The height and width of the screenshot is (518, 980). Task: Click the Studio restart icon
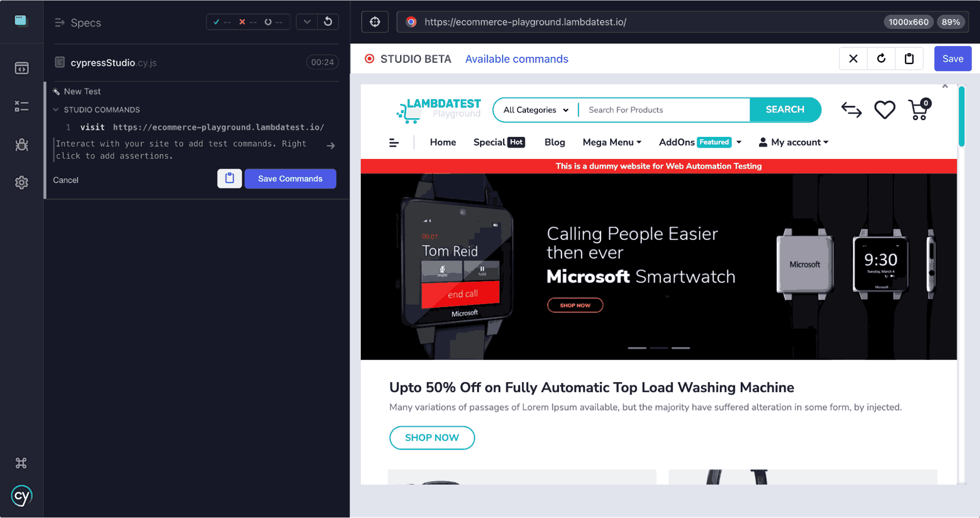pyautogui.click(x=881, y=59)
